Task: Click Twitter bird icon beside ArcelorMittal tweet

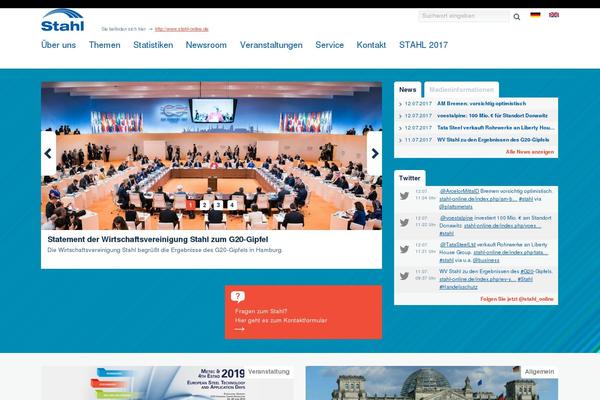Action: tap(404, 196)
